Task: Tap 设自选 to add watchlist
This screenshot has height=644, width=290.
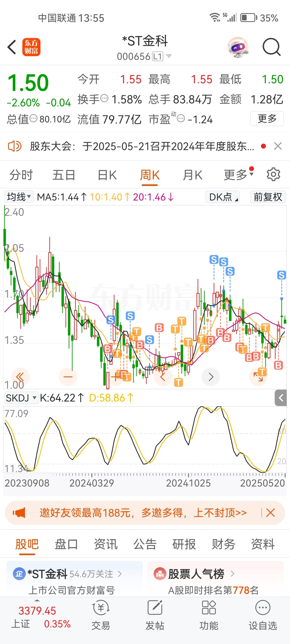Action: pos(263,616)
